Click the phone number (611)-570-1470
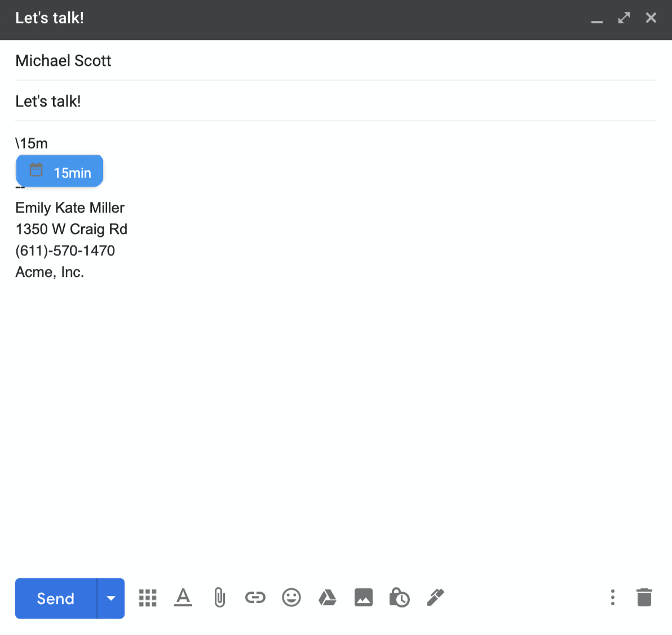The height and width of the screenshot is (635, 672). (x=65, y=250)
